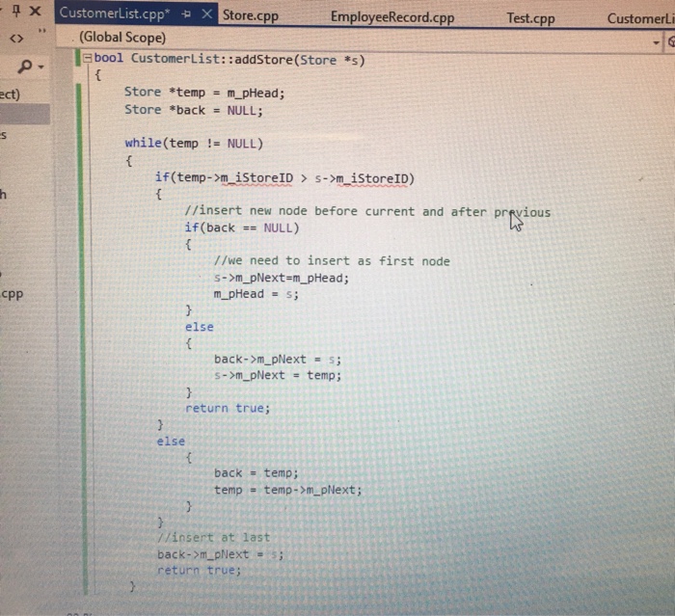675x616 pixels.
Task: Open the partially visible CustomerLi tab
Action: coord(640,19)
